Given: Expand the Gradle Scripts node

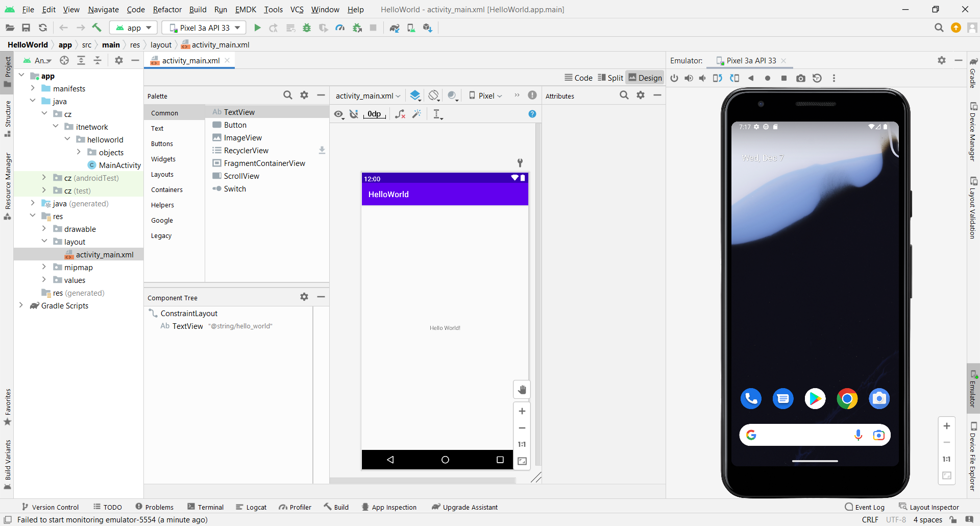Looking at the screenshot, I should pos(21,305).
